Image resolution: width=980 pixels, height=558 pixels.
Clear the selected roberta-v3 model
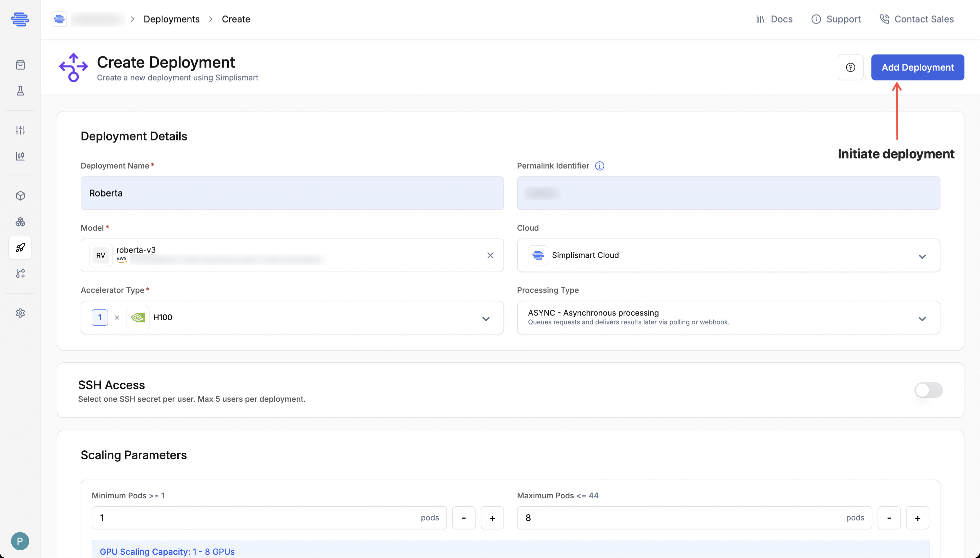coord(490,255)
